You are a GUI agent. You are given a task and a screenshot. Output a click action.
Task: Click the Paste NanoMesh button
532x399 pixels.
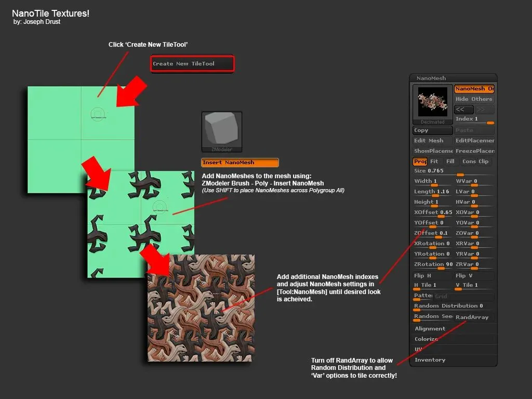[474, 130]
